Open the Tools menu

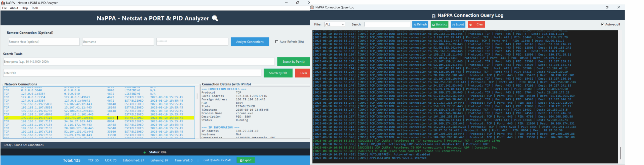coord(35,8)
